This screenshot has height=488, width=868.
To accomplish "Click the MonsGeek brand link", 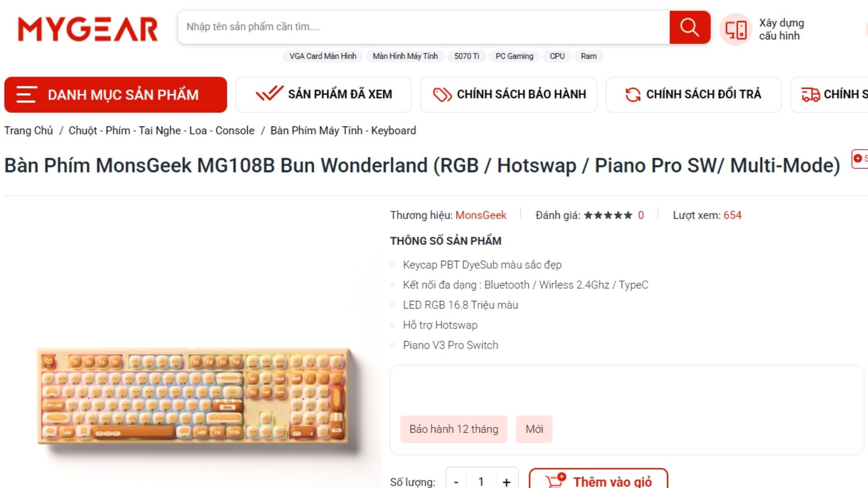I will (481, 215).
